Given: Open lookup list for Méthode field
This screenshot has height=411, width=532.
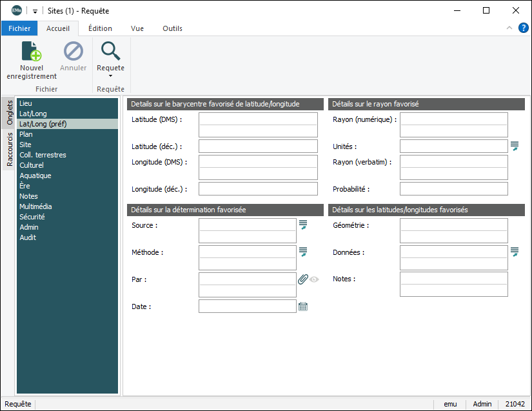Looking at the screenshot, I should [x=302, y=252].
